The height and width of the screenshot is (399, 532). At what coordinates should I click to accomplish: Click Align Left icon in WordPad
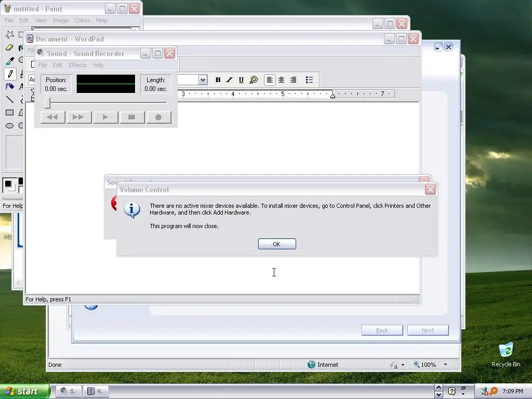coord(270,79)
